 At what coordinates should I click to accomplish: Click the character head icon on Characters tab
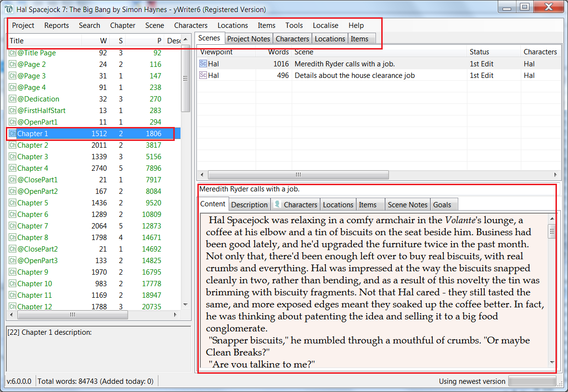pos(278,204)
